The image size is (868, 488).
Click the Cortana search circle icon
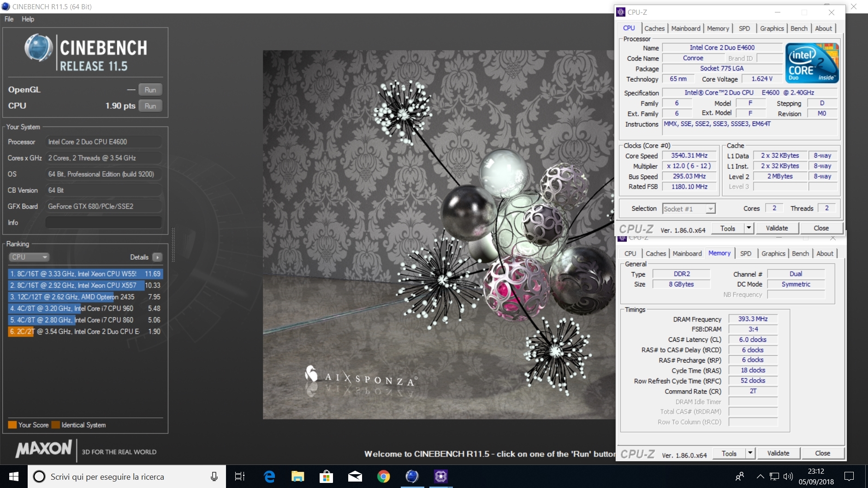pyautogui.click(x=39, y=476)
